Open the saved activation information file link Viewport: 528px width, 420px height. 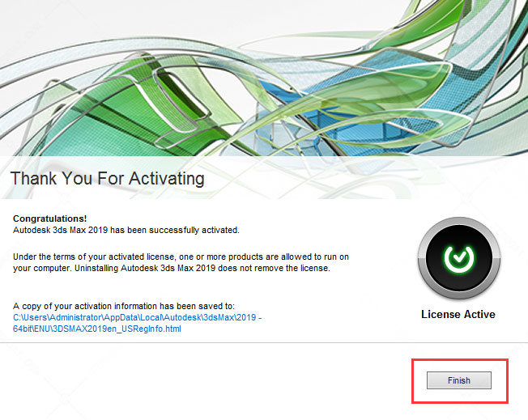(x=137, y=323)
